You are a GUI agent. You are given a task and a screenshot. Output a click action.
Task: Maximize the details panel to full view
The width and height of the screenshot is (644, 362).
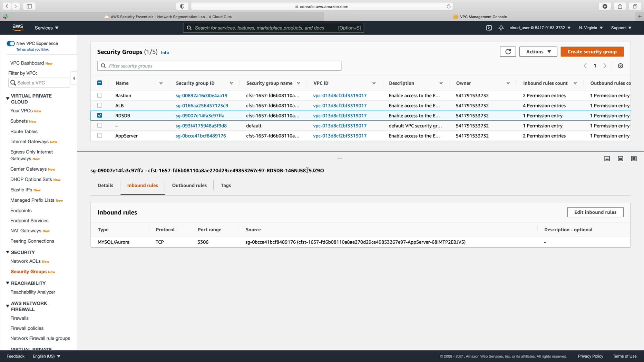coord(634,159)
